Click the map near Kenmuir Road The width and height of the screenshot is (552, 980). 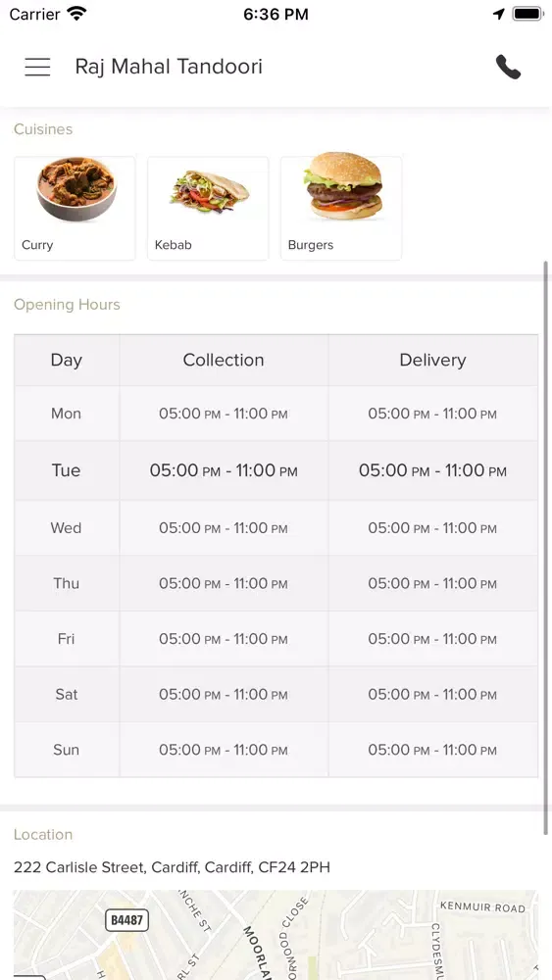point(482,906)
